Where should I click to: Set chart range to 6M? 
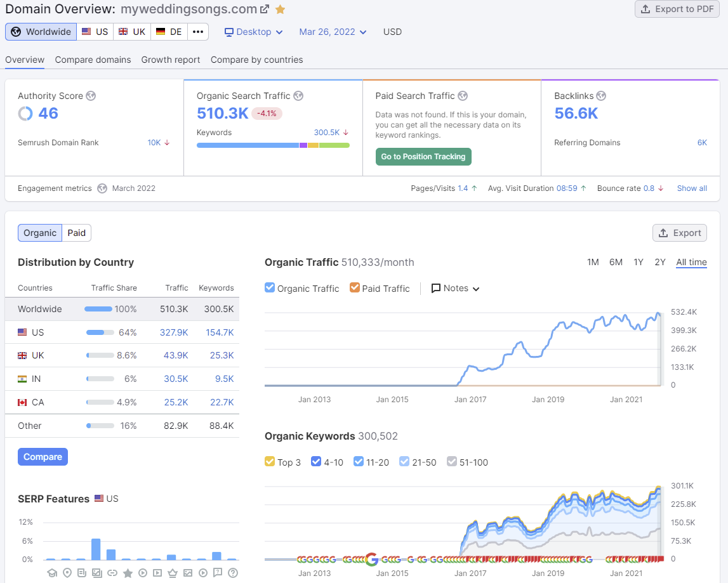(616, 262)
